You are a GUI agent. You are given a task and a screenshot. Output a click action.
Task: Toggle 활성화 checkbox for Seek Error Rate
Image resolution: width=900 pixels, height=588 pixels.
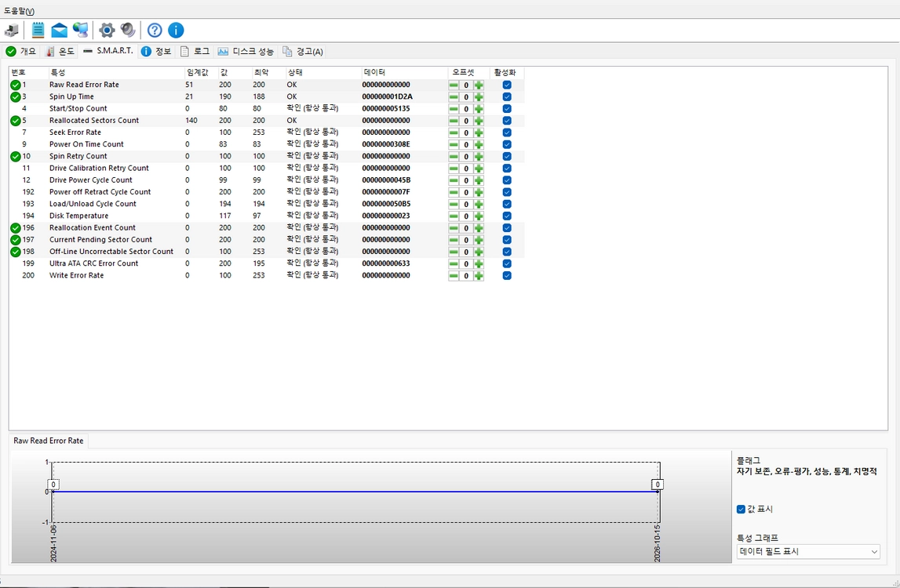[507, 132]
